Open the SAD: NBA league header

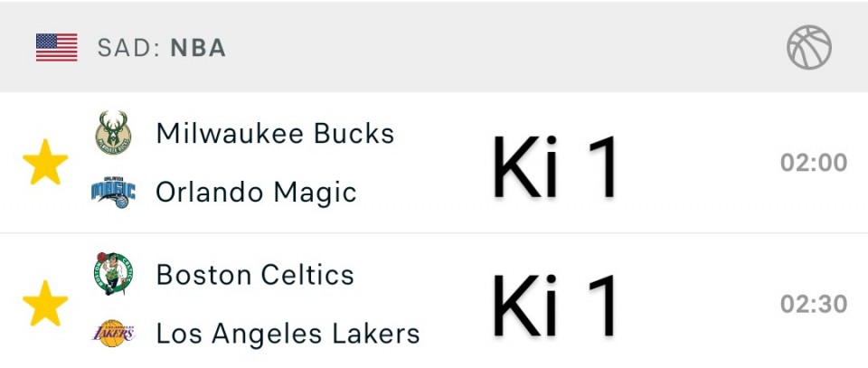(434, 48)
